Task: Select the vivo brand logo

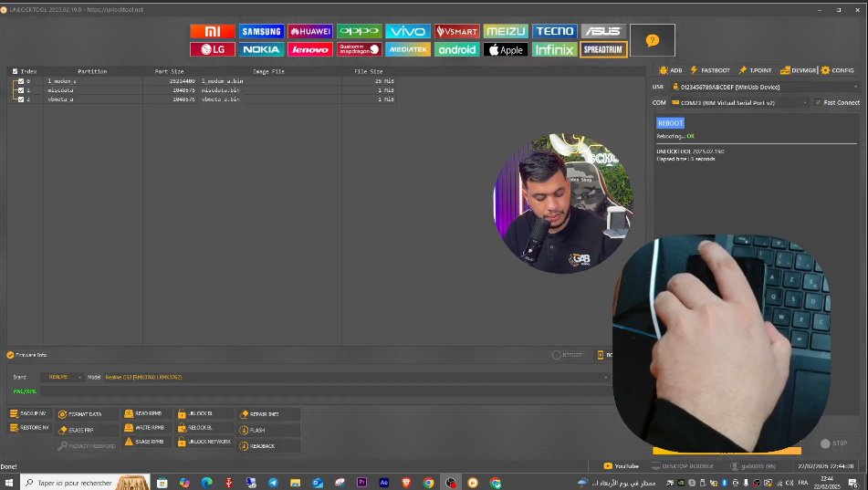Action: (408, 32)
